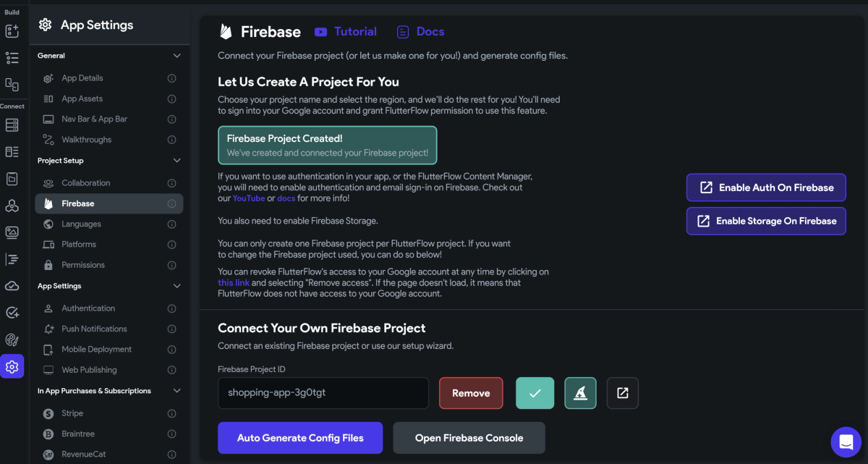
Task: Collapse the General section
Action: (176, 56)
